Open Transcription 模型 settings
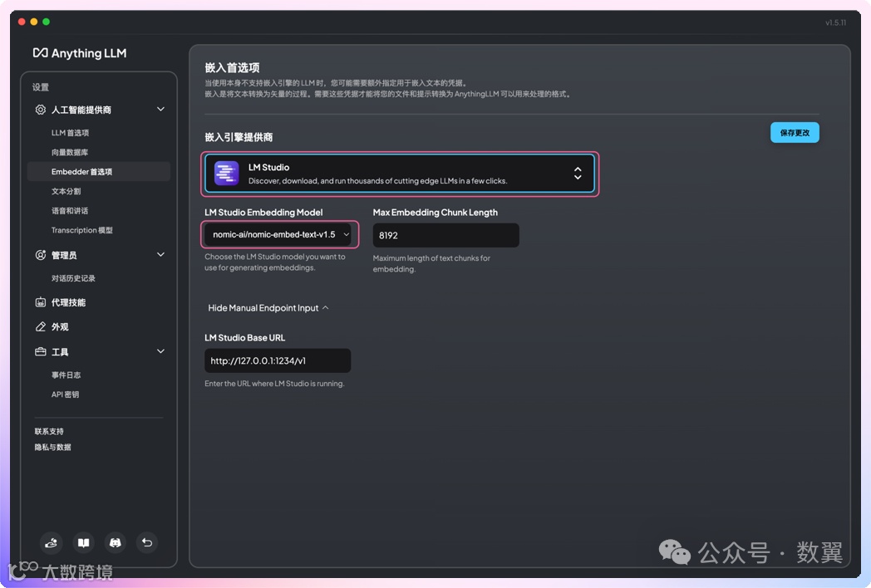This screenshot has height=588, width=871. coord(81,230)
